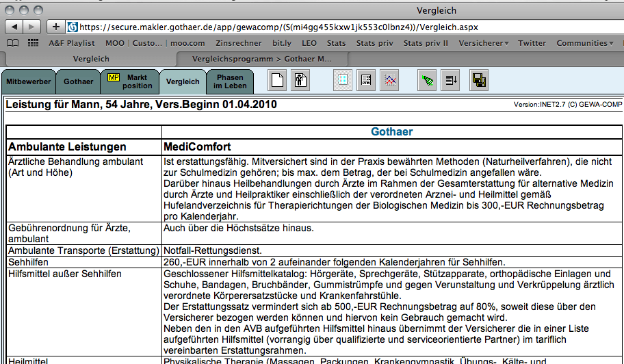Click the dotted table grid toolbar icon

pyautogui.click(x=343, y=80)
